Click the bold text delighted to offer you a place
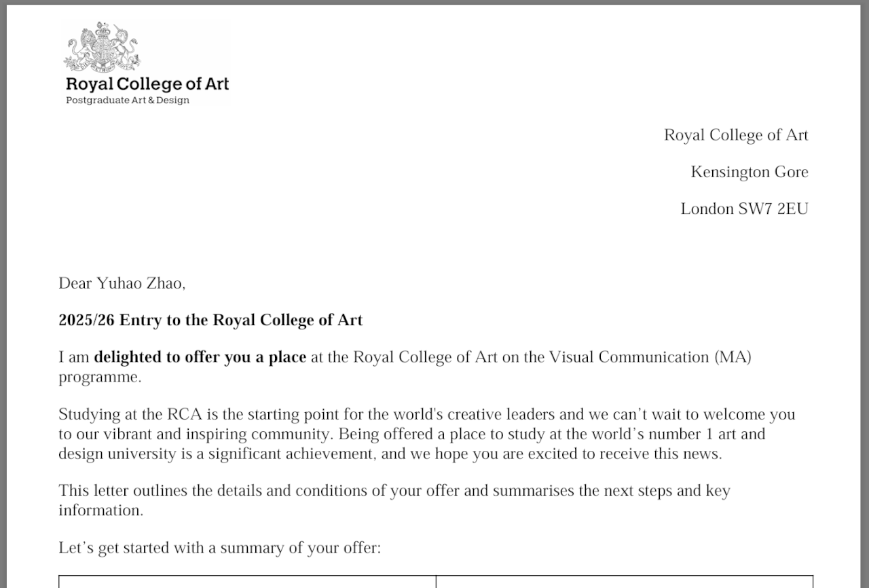This screenshot has height=588, width=869. [200, 356]
